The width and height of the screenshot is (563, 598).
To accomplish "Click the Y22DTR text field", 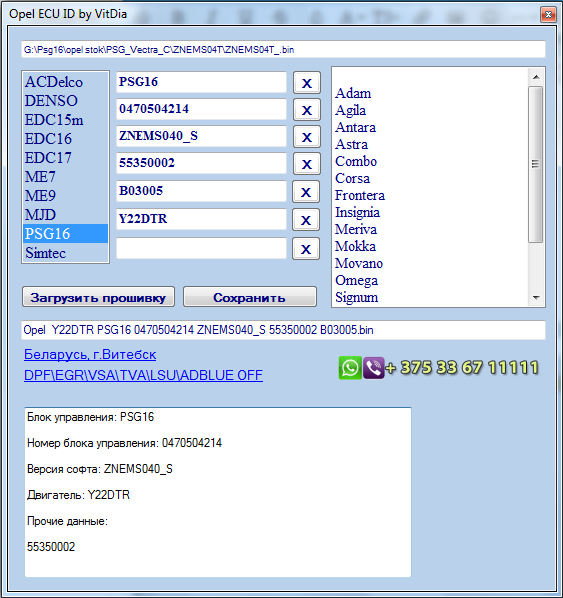I will pyautogui.click(x=201, y=219).
